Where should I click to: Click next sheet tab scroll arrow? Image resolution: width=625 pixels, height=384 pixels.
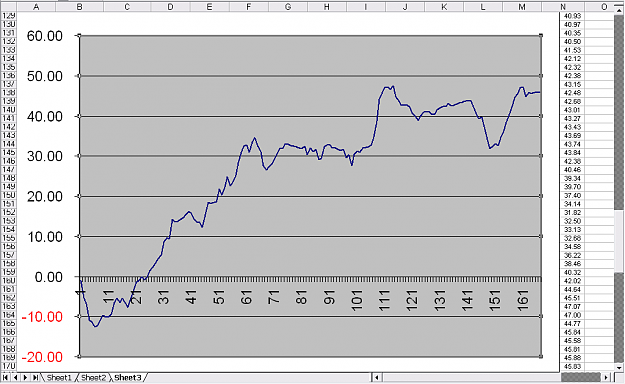(25, 377)
